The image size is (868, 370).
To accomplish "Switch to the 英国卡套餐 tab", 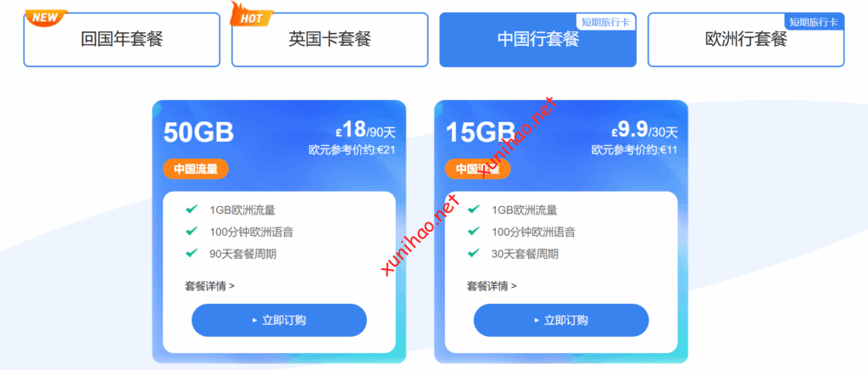I will tap(330, 40).
